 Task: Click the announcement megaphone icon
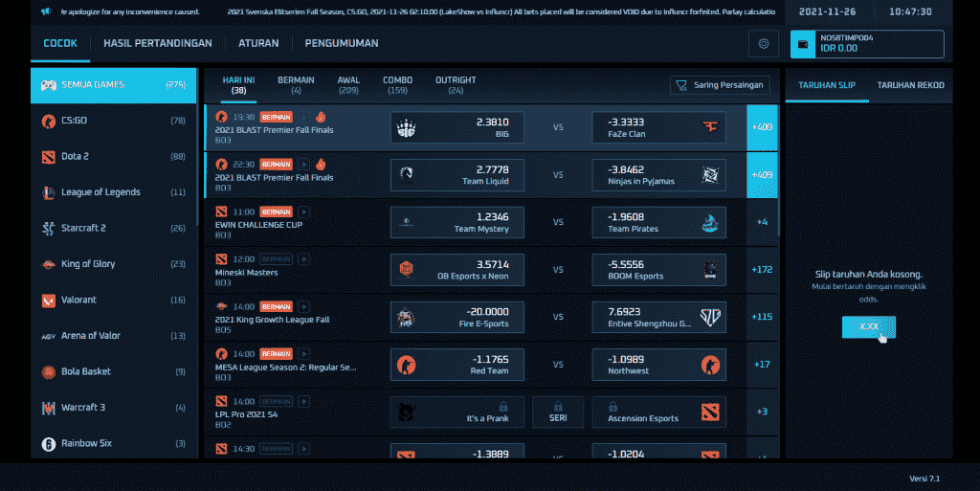pos(46,11)
